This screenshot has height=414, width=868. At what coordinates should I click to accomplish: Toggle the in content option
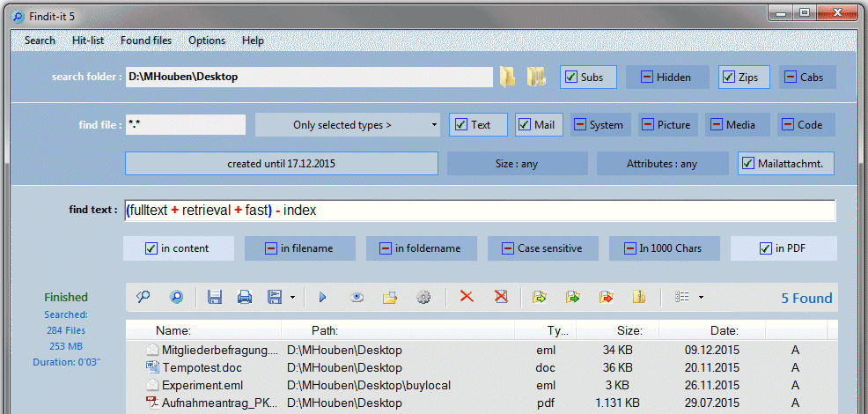(178, 248)
